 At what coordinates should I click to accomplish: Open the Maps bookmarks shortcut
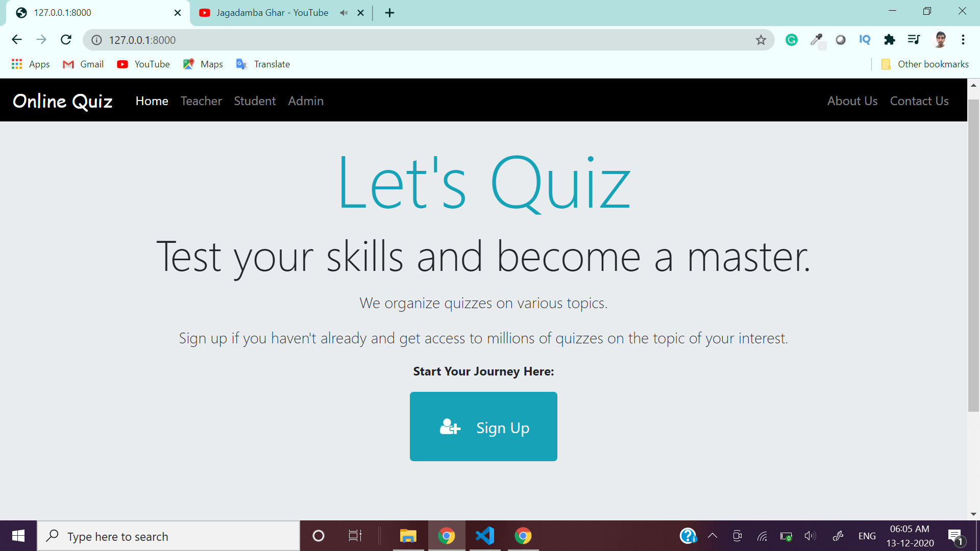(x=212, y=64)
